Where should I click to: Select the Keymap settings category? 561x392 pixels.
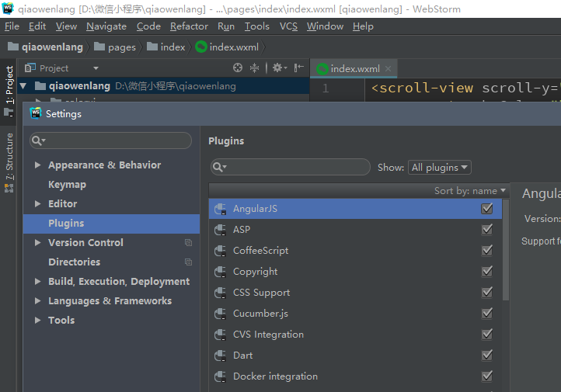(x=68, y=185)
